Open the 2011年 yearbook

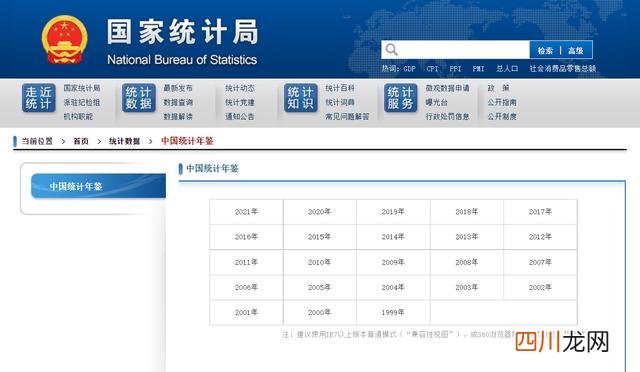pyautogui.click(x=246, y=262)
